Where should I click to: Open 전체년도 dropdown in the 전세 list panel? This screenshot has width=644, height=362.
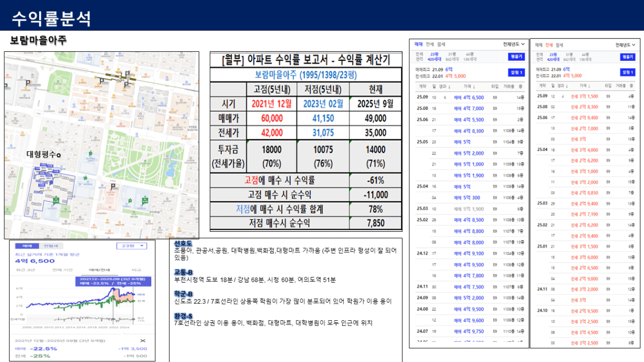point(625,45)
